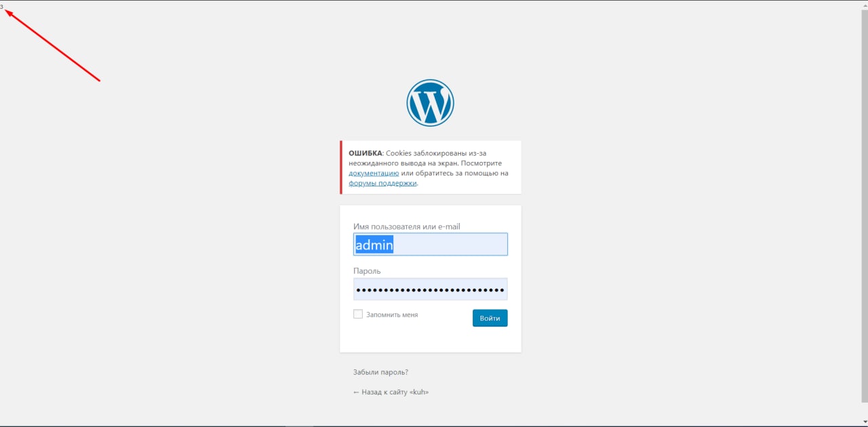Click the scrollbar up arrow

coord(864,5)
